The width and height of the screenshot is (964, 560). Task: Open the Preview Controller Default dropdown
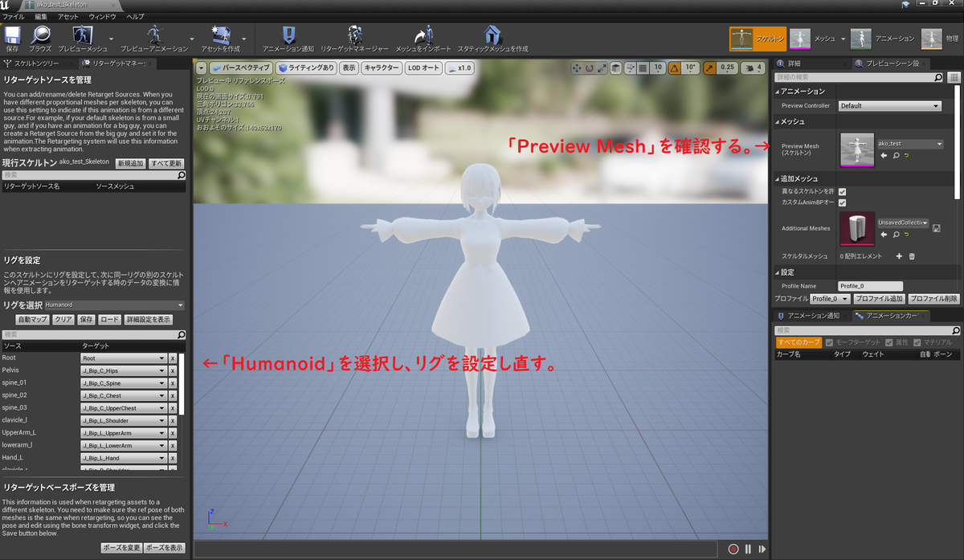889,105
